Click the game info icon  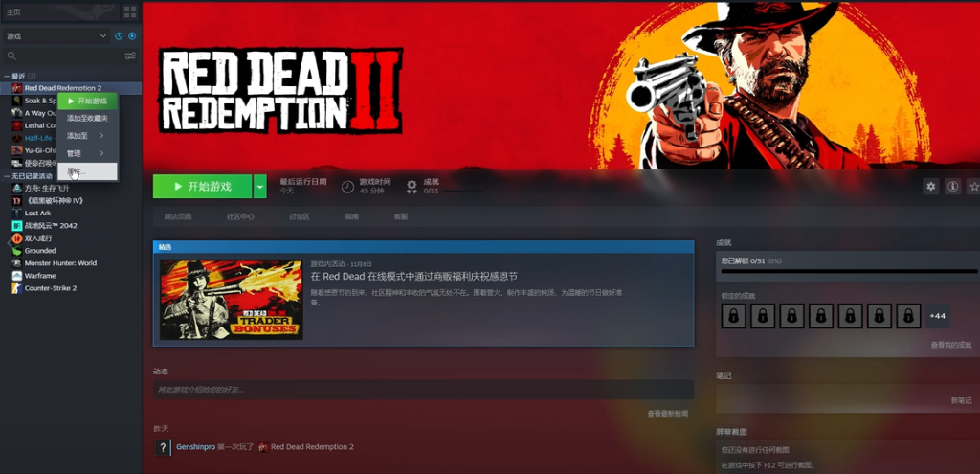coord(952,187)
